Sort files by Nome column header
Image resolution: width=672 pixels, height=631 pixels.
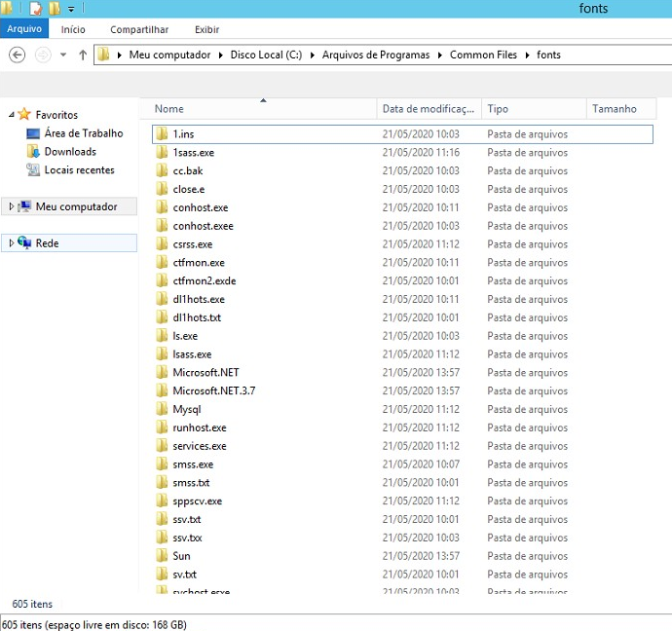pos(168,109)
